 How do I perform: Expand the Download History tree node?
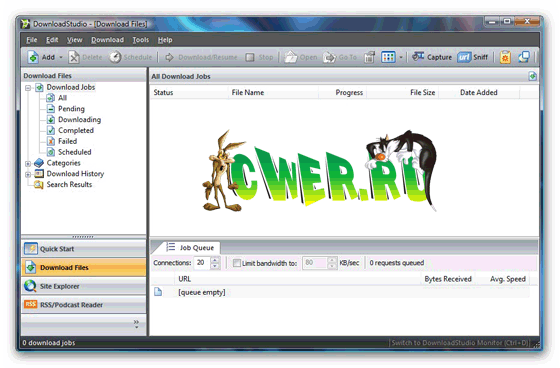tap(28, 174)
